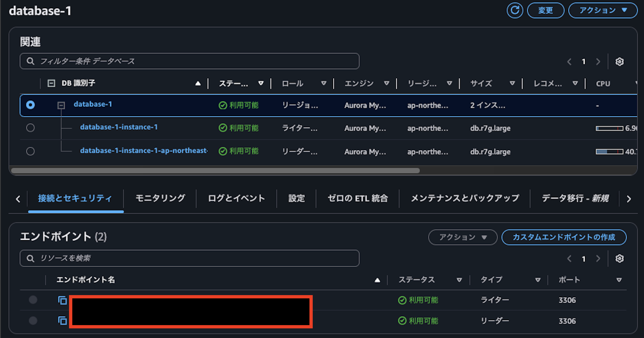644x338 pixels.
Task: Copy the reader endpoint name
Action: [x=62, y=321]
